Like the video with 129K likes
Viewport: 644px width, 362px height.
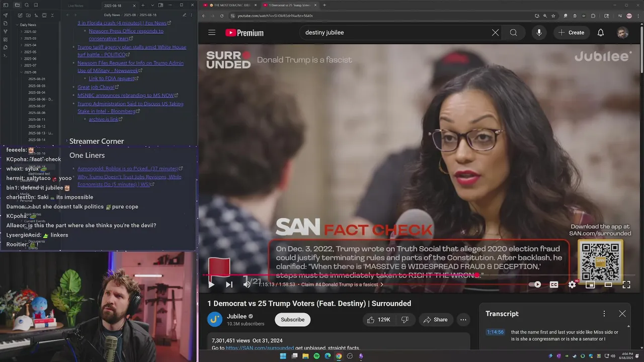click(379, 320)
